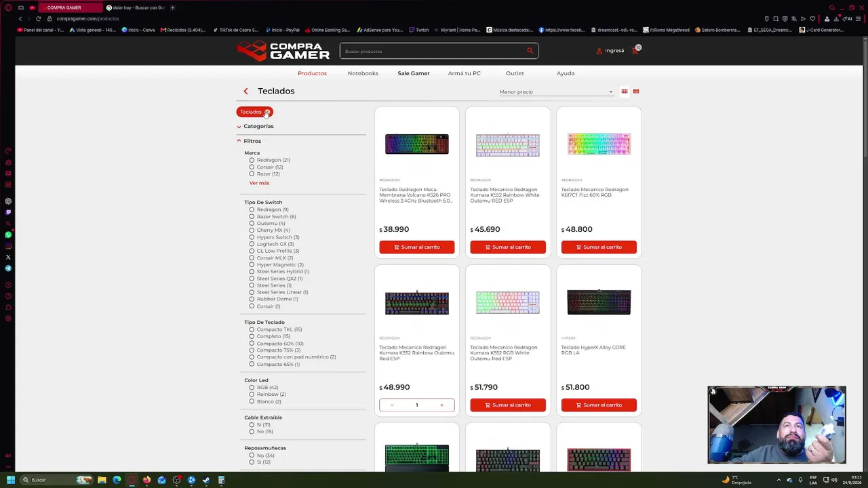Select the Corsair (12) brand filter

pos(266,167)
